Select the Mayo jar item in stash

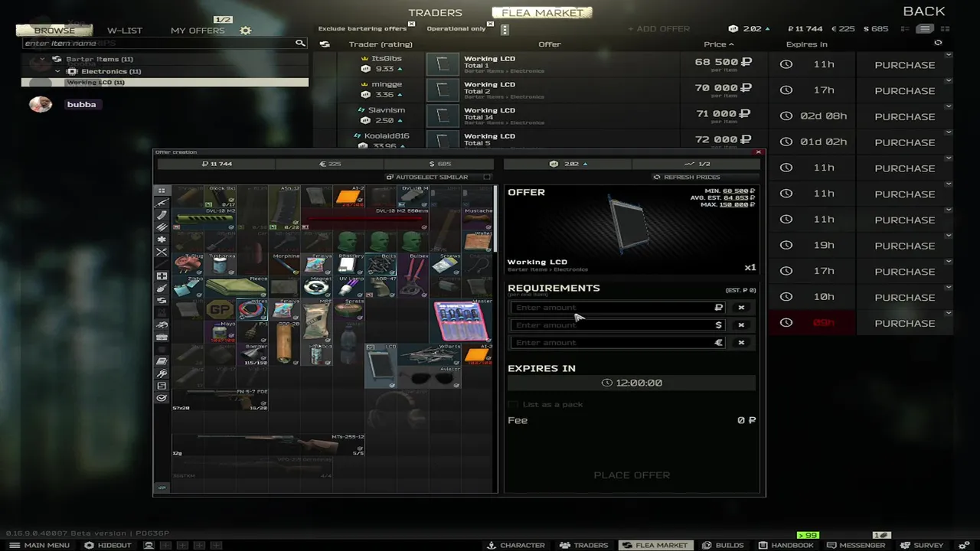click(220, 332)
